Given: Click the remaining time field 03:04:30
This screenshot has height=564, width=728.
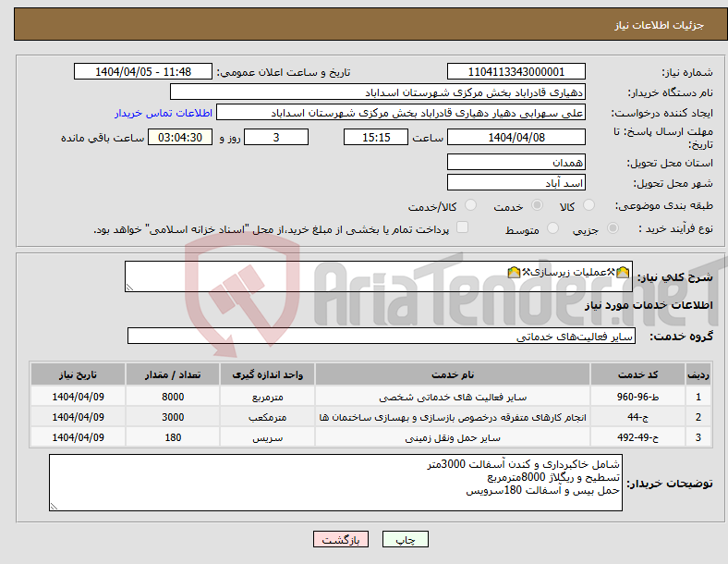Looking at the screenshot, I should click(180, 138).
